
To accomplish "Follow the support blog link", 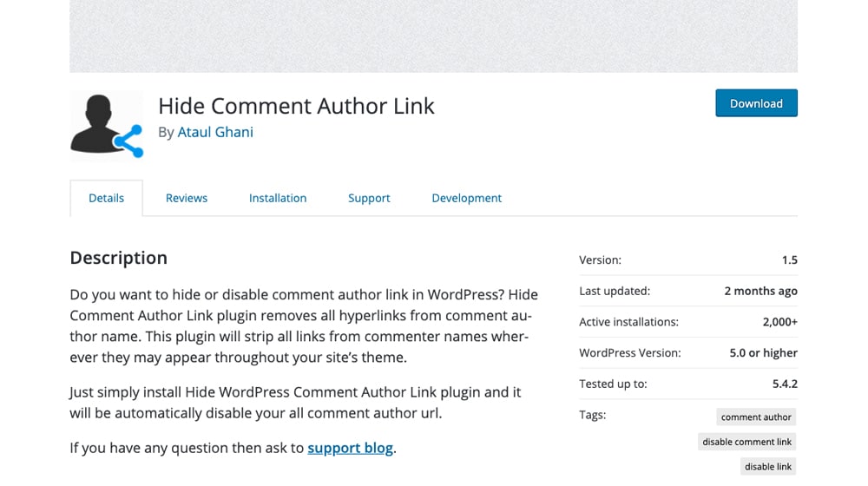I will tap(351, 447).
